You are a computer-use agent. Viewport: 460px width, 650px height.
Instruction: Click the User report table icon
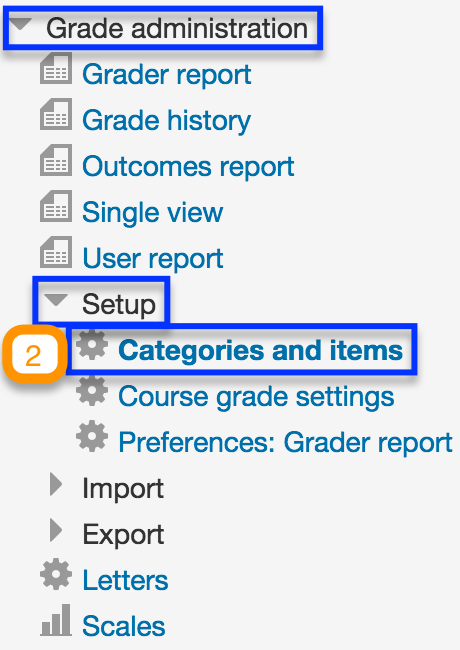[56, 252]
